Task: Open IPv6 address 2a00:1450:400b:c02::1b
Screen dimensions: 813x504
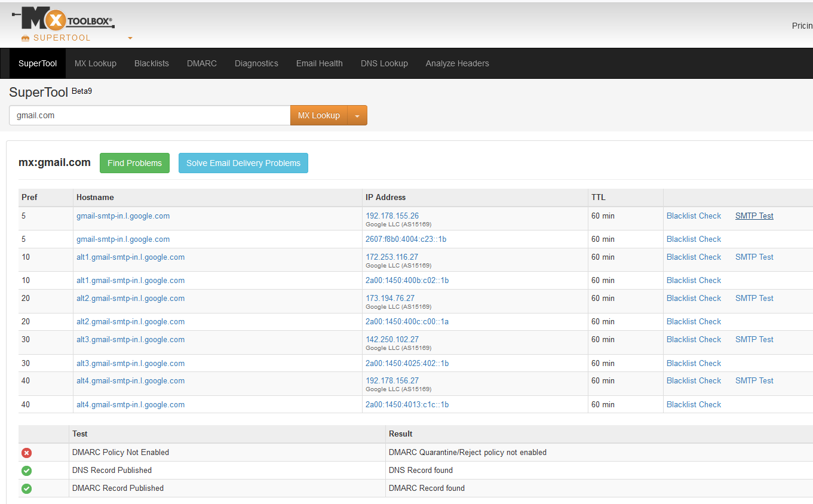Action: pos(407,281)
